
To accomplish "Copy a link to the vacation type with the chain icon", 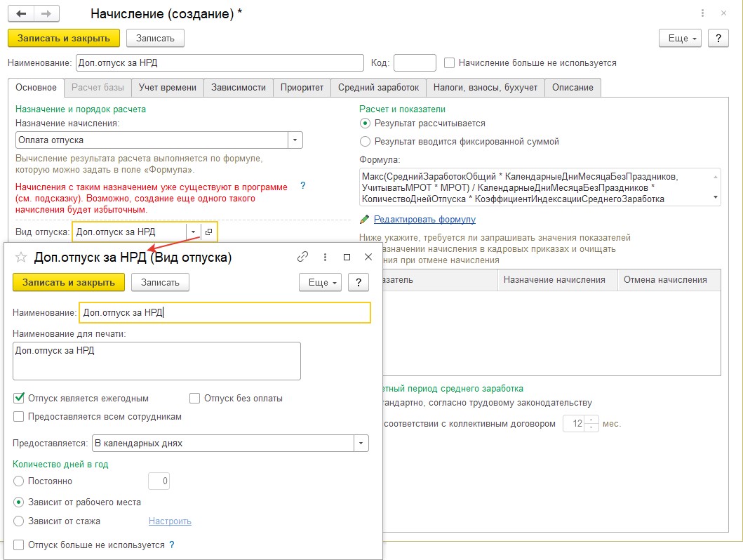I will coord(302,257).
